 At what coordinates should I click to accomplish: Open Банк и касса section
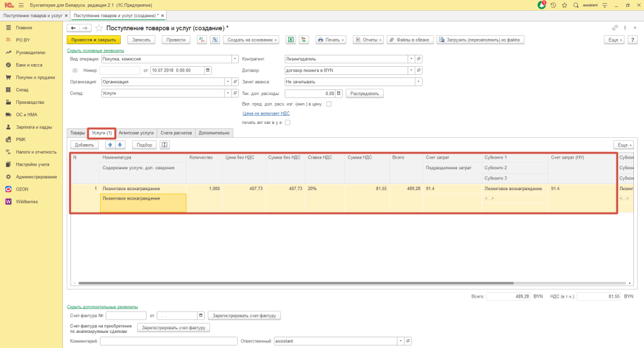click(x=29, y=65)
